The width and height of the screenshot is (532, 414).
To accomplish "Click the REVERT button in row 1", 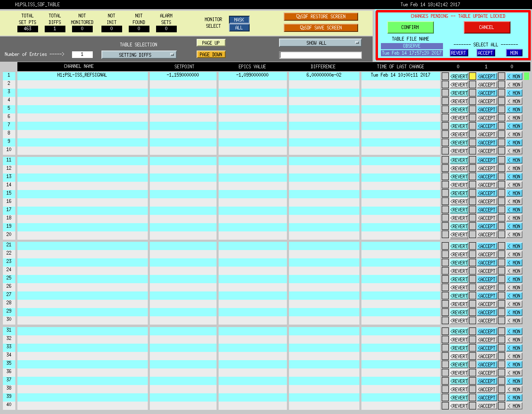I will pyautogui.click(x=459, y=77).
